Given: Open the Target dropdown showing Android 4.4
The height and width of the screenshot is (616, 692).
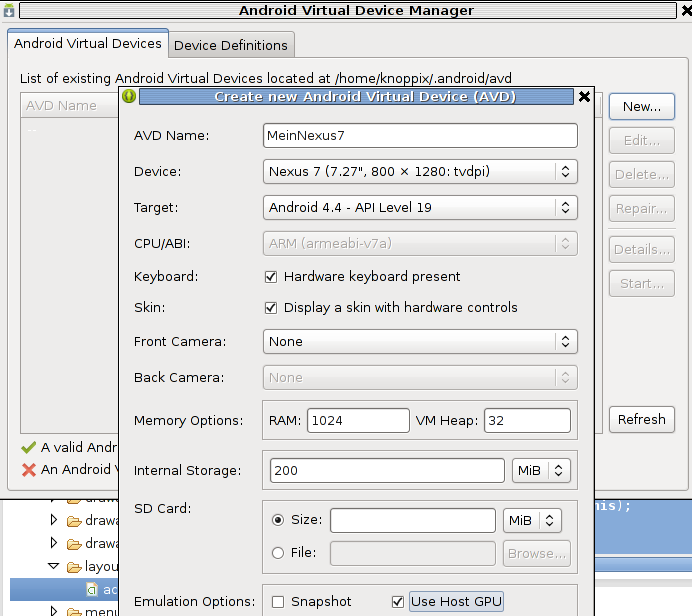Looking at the screenshot, I should pyautogui.click(x=420, y=208).
